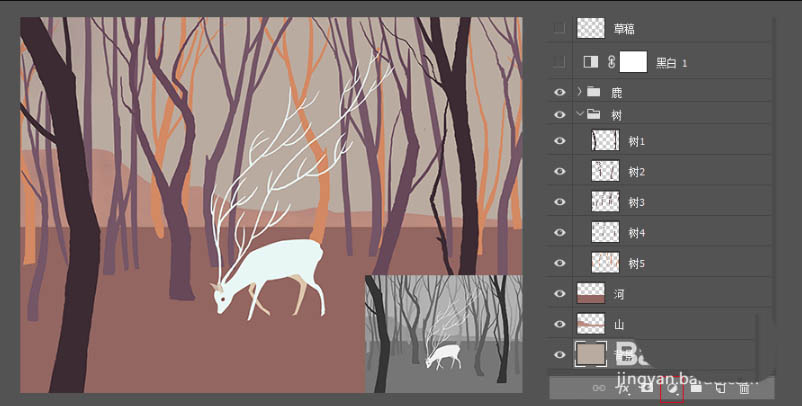The height and width of the screenshot is (406, 802).
Task: Hide the 鹿 group
Action: (560, 92)
